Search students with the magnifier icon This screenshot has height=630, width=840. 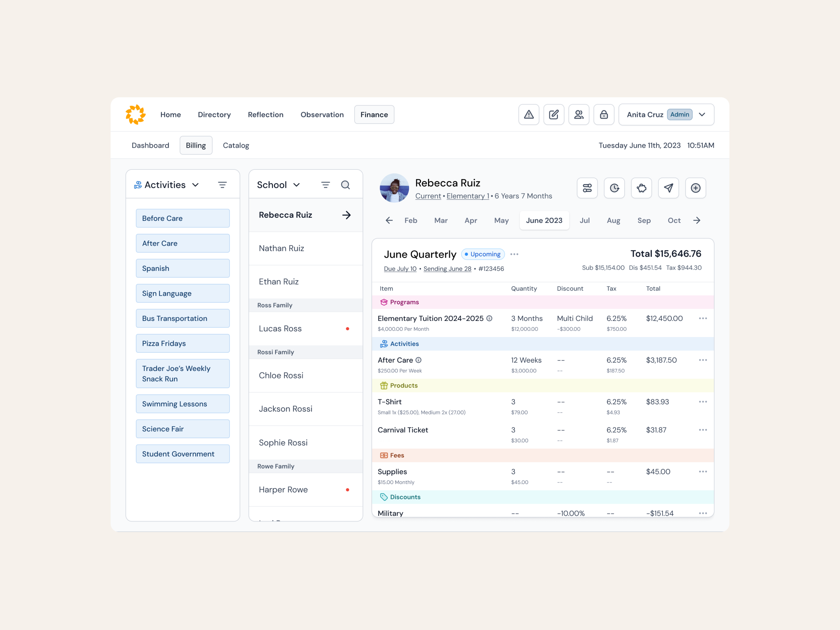coord(345,185)
